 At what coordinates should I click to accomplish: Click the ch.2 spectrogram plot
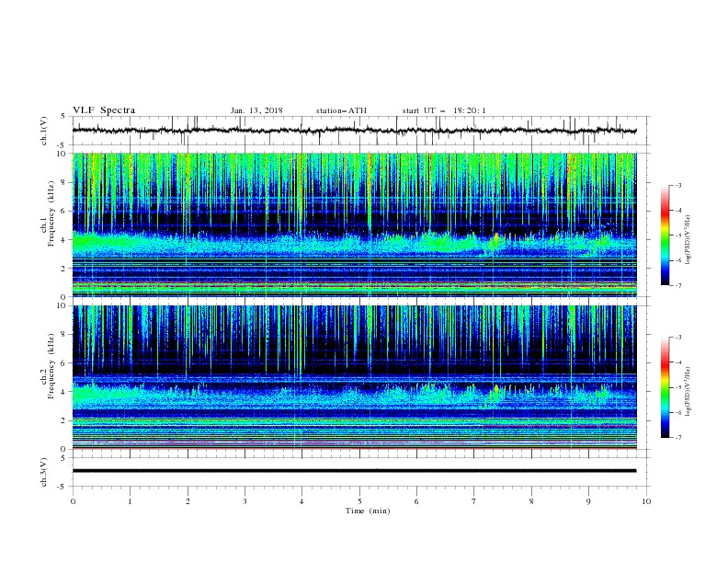coord(354,377)
